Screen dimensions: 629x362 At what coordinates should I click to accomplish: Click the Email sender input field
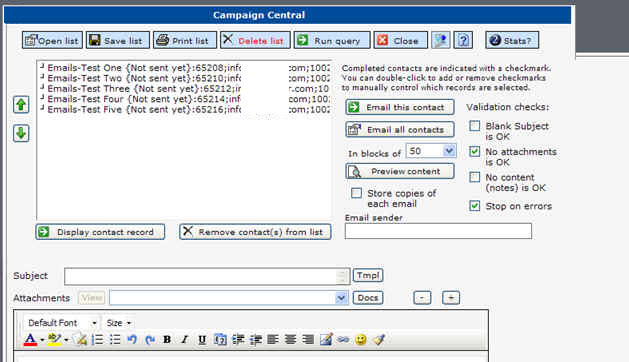(x=438, y=231)
